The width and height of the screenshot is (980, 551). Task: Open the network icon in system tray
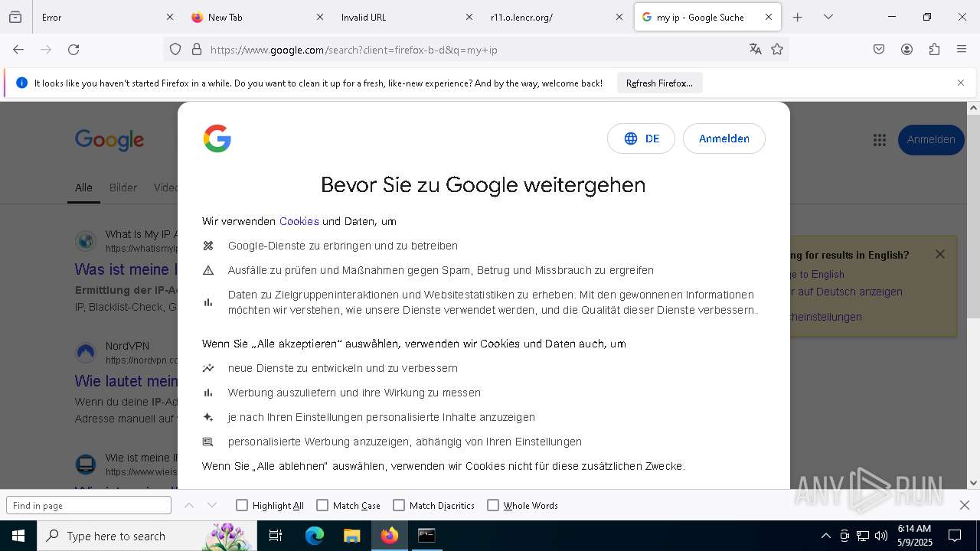pyautogui.click(x=863, y=536)
